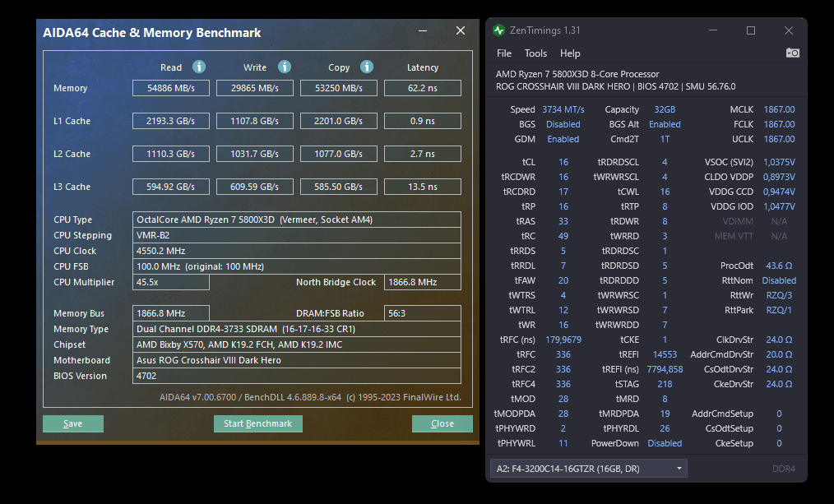Click the Memory Copy value 53250 MB/s

point(339,88)
